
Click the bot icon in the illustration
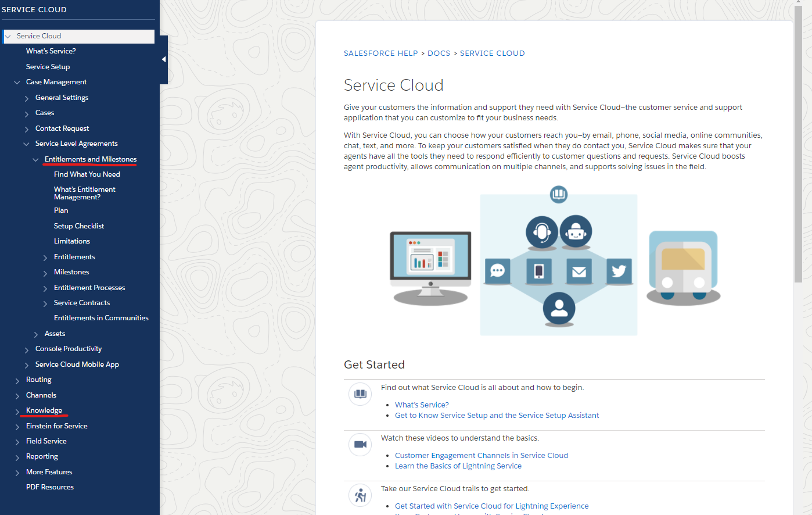tap(576, 232)
